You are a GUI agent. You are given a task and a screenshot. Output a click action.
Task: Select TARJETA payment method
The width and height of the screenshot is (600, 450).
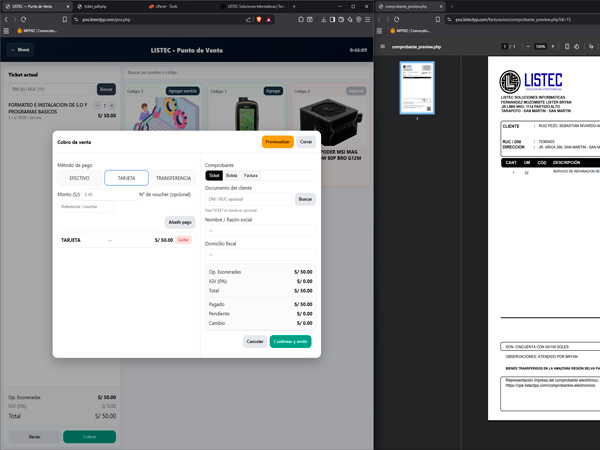pyautogui.click(x=127, y=178)
